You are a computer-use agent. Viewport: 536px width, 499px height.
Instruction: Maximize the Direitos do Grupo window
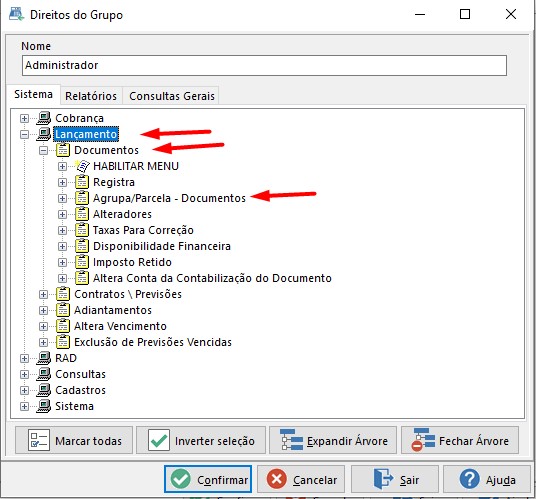click(x=465, y=14)
